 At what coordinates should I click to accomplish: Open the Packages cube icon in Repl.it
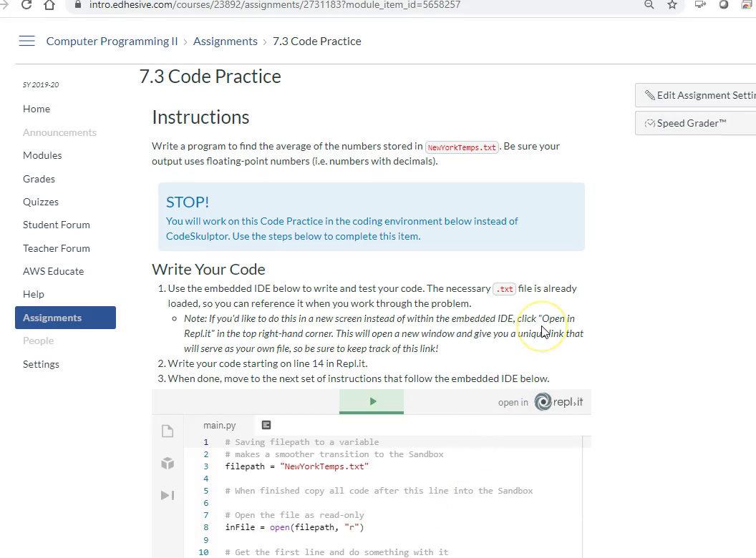(168, 463)
